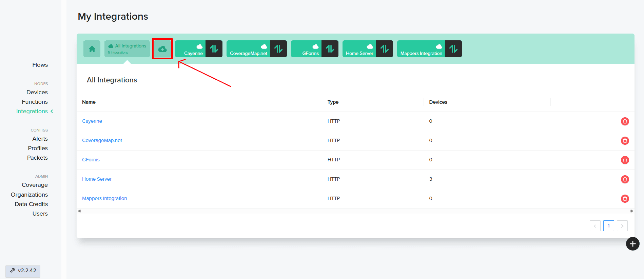The width and height of the screenshot is (644, 279).
Task: Click the version v2.2.42 label
Action: coord(27,270)
